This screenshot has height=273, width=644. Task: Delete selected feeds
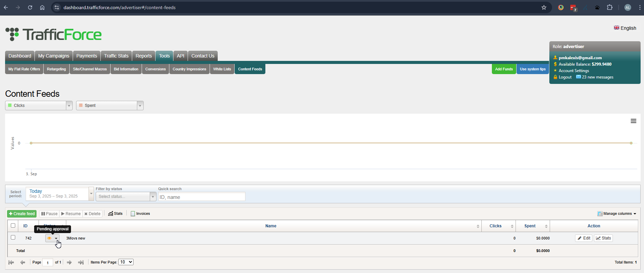(x=92, y=214)
